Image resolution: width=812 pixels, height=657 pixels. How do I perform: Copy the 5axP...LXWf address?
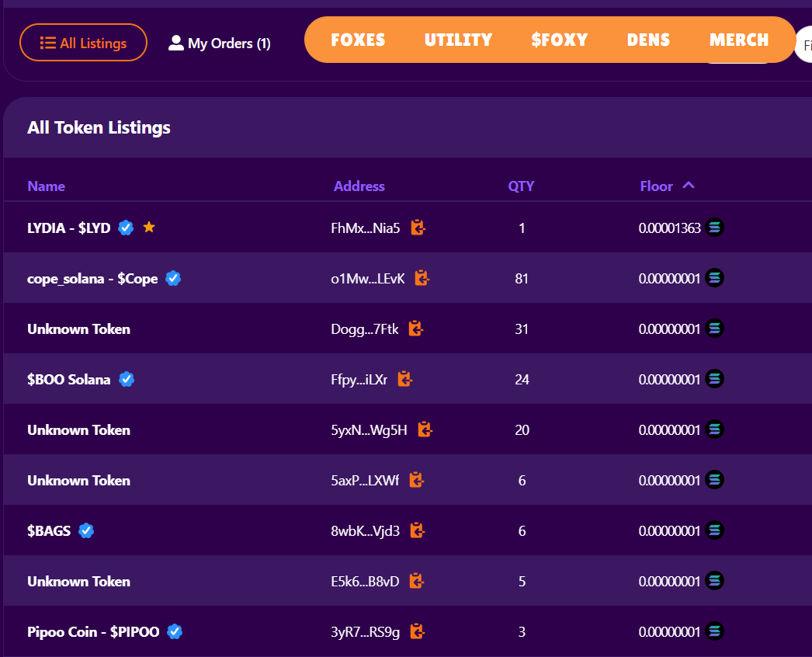click(416, 480)
